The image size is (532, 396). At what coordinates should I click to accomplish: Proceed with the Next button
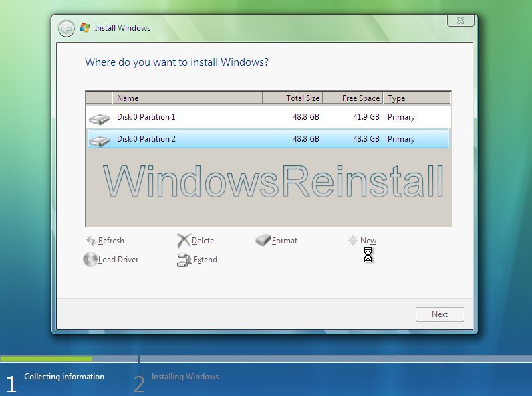click(x=440, y=314)
